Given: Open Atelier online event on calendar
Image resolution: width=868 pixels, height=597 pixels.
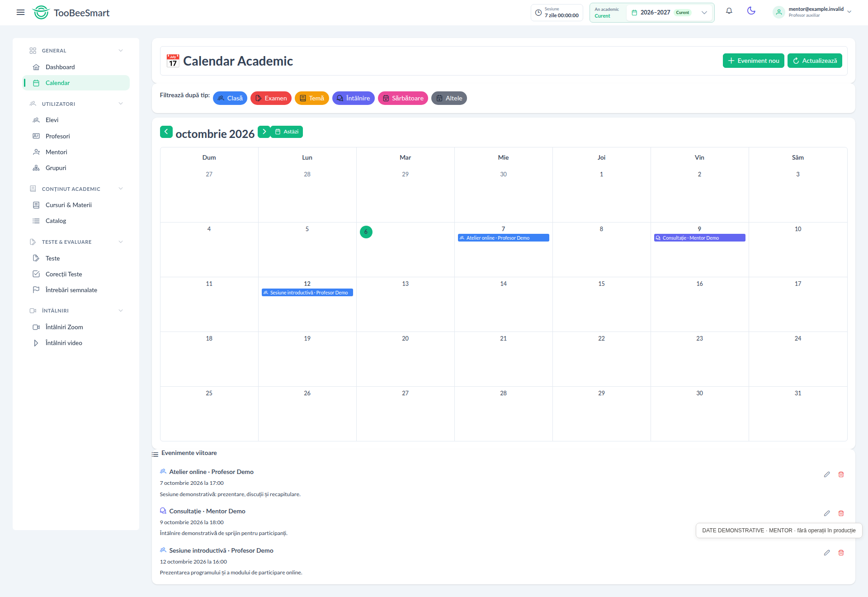Looking at the screenshot, I should tap(503, 238).
